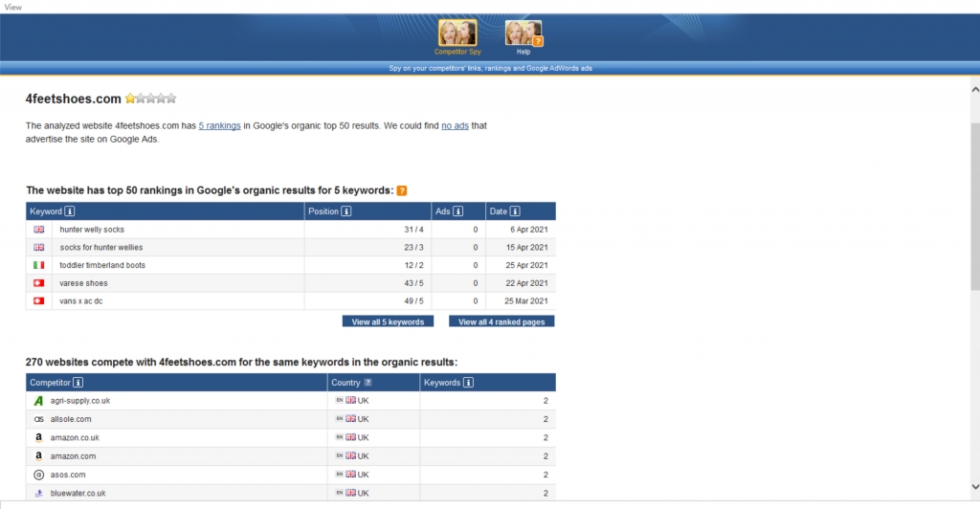
Task: Click info icon next to Date column
Action: pos(515,211)
